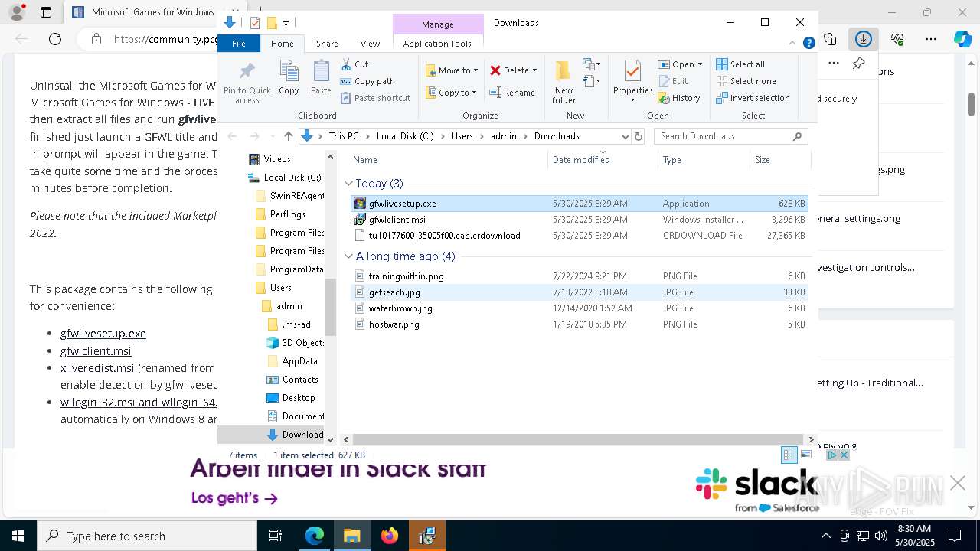Click the Edge refresh page icon
The width and height of the screenshot is (980, 551).
[54, 38]
